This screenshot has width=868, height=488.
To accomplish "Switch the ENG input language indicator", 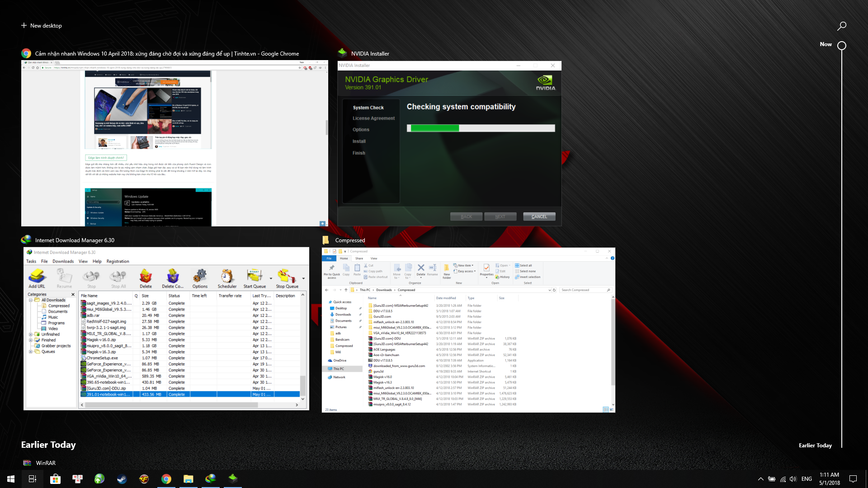I will (x=807, y=479).
